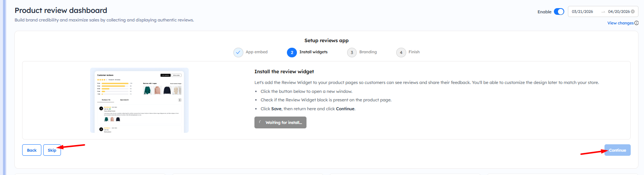The height and width of the screenshot is (175, 644).
Task: Open the View changes link
Action: (620, 23)
